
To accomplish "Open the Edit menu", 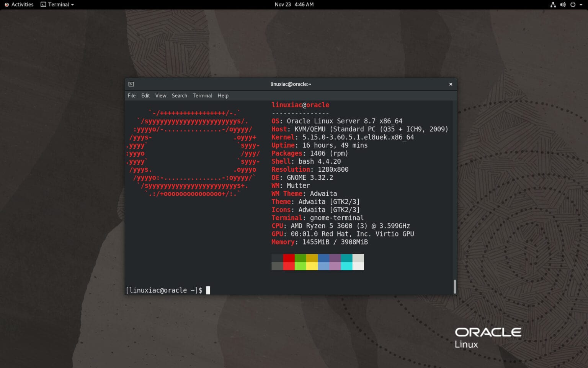I will pos(145,95).
